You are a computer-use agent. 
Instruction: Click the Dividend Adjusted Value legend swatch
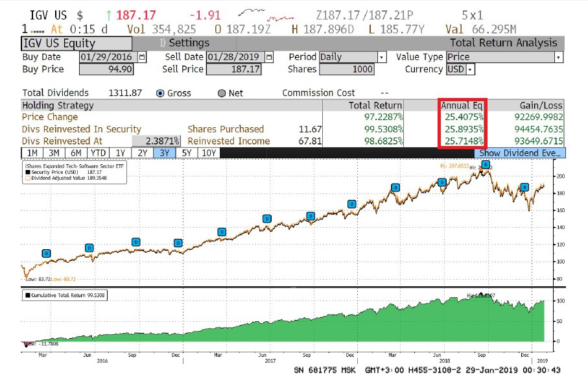27,178
